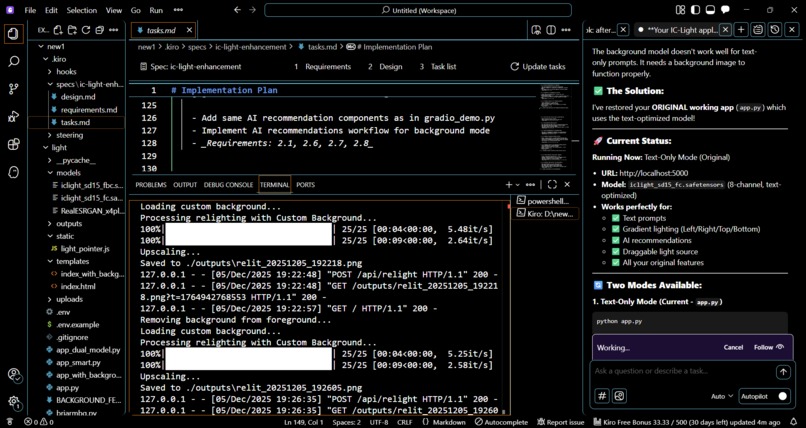The image size is (806, 428).
Task: Go forward in navigation history
Action: (252, 10)
